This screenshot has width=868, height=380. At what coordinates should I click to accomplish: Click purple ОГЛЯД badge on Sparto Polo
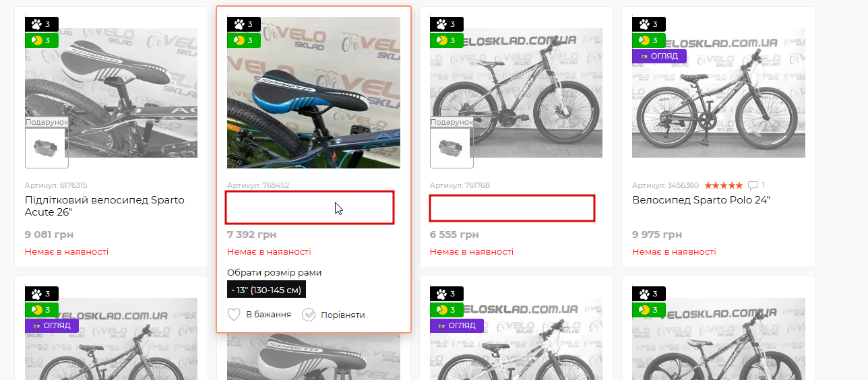pyautogui.click(x=659, y=56)
